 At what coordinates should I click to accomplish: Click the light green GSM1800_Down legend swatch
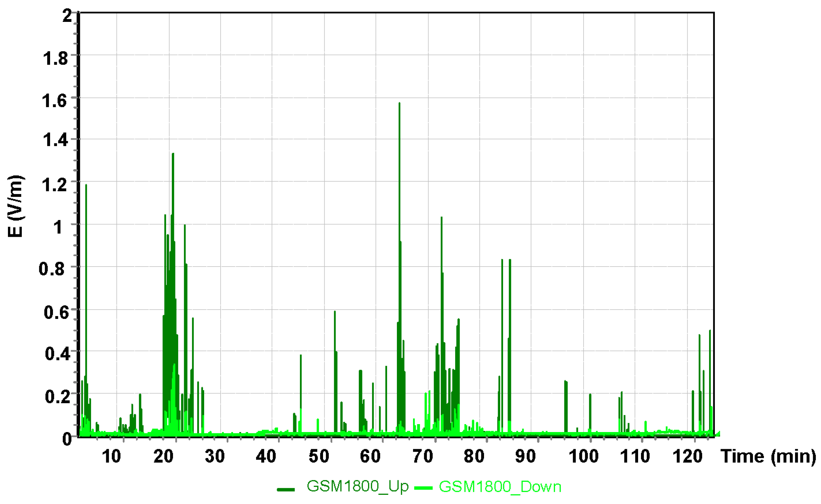423,488
